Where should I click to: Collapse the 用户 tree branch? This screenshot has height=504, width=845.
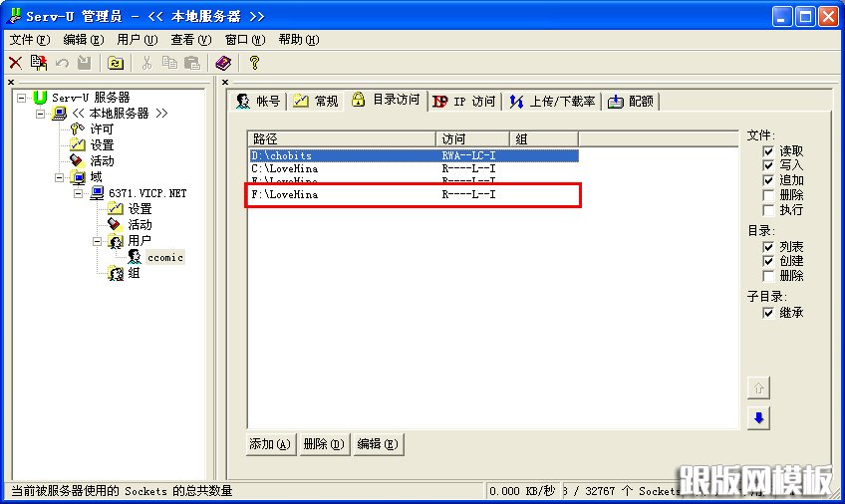tap(97, 241)
